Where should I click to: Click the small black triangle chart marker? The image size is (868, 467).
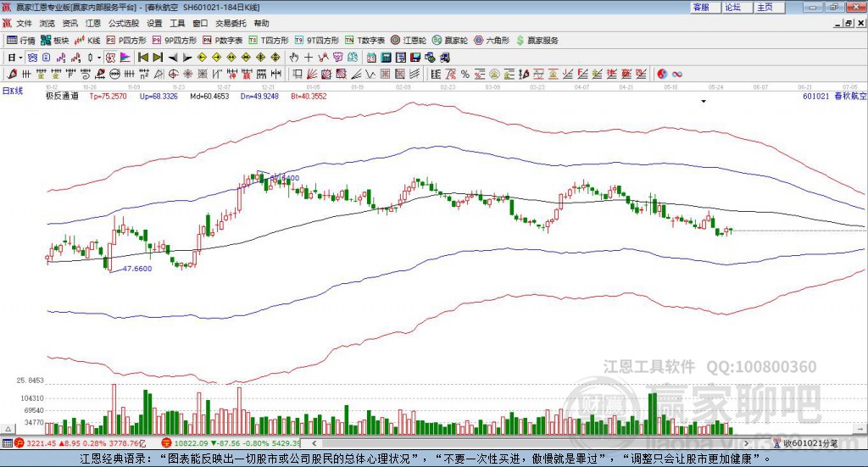coord(704,101)
